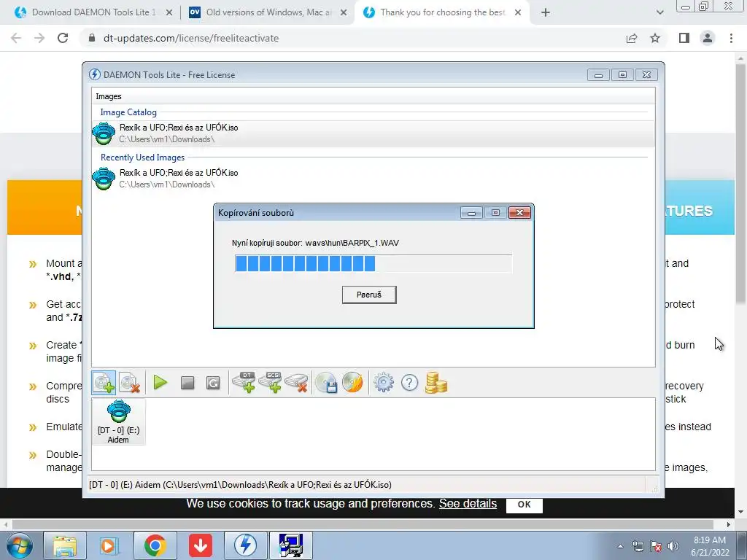Click the red download arrow taskbar icon

coord(201,545)
